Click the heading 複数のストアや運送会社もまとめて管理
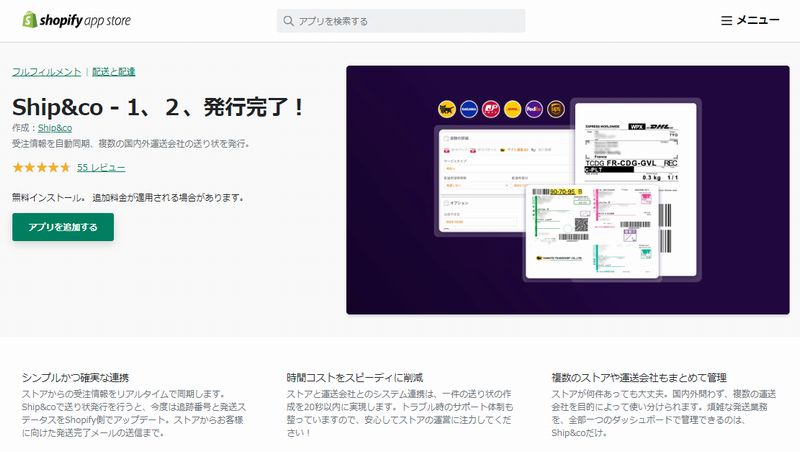The width and height of the screenshot is (800, 452). (x=639, y=378)
